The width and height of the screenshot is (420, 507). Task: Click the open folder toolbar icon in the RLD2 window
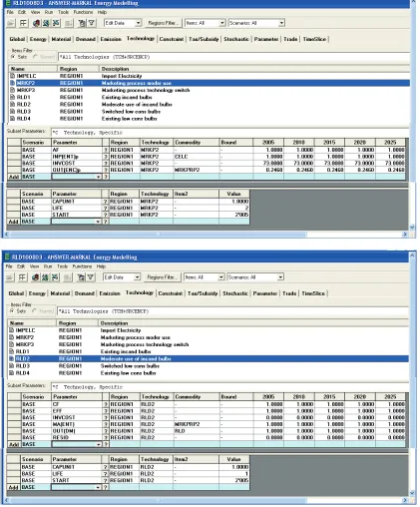point(10,277)
